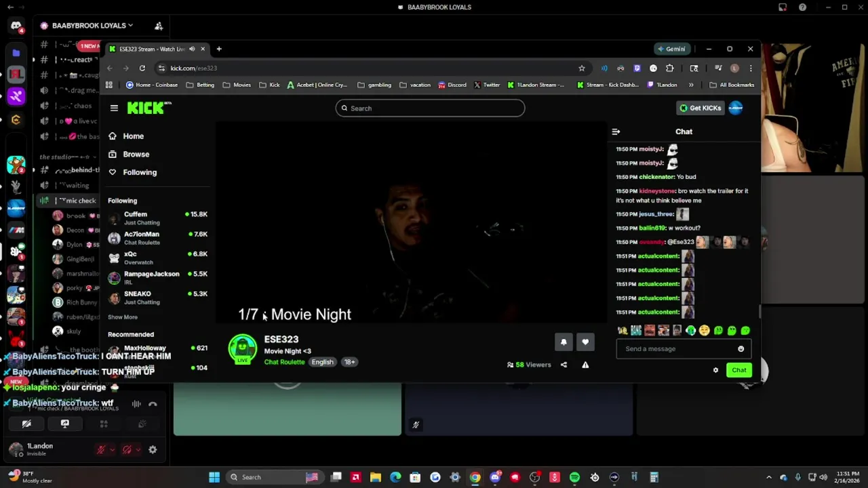Screen dimensions: 868x488
Task: Open Browse in Kick sidebar
Action: pos(136,155)
